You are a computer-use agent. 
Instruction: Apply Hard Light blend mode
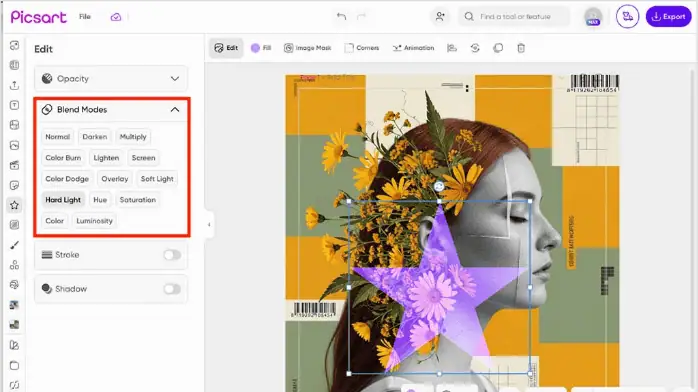coord(63,199)
